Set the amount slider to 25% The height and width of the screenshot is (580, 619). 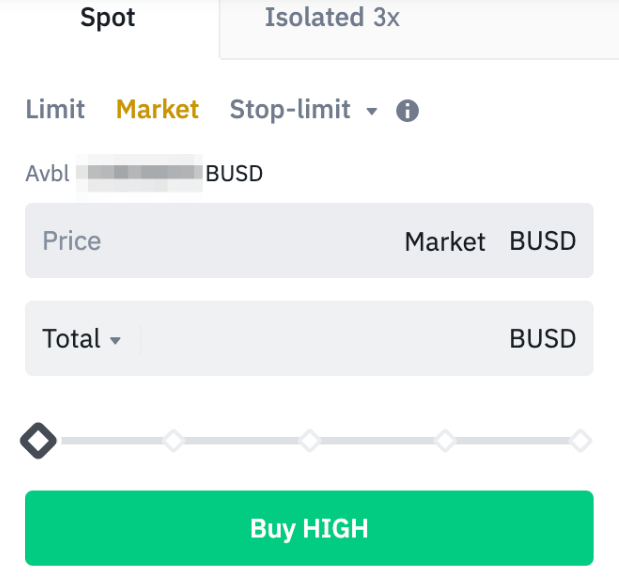click(x=174, y=441)
